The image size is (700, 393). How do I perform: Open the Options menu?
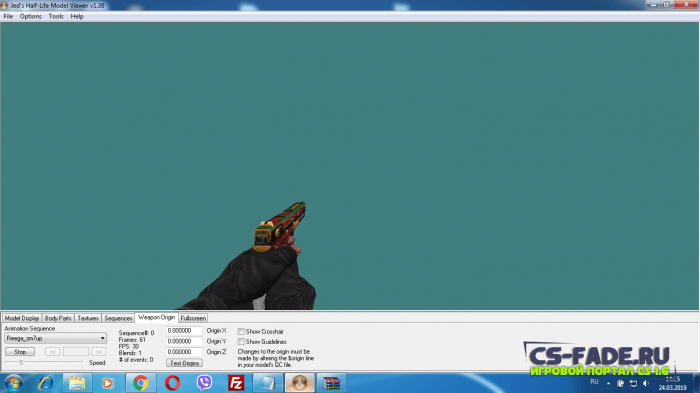point(30,17)
